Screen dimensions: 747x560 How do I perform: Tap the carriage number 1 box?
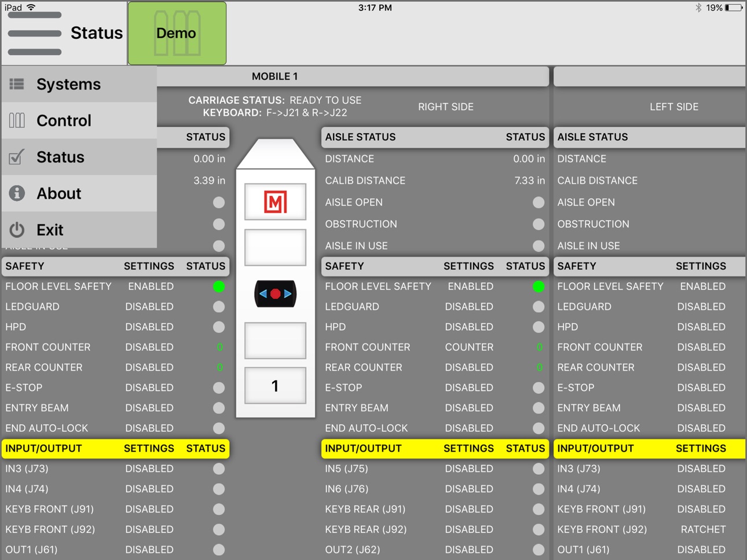click(275, 386)
